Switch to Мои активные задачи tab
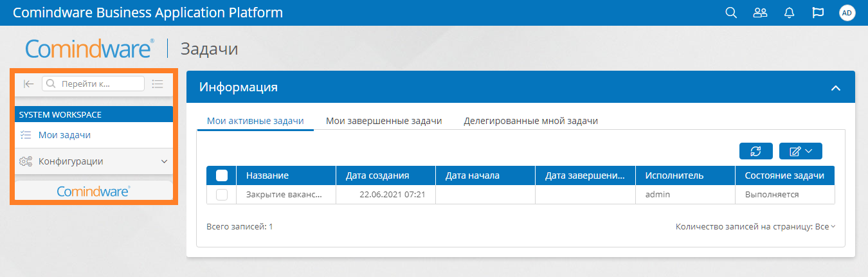Viewport: 868px width, 277px height. click(255, 121)
